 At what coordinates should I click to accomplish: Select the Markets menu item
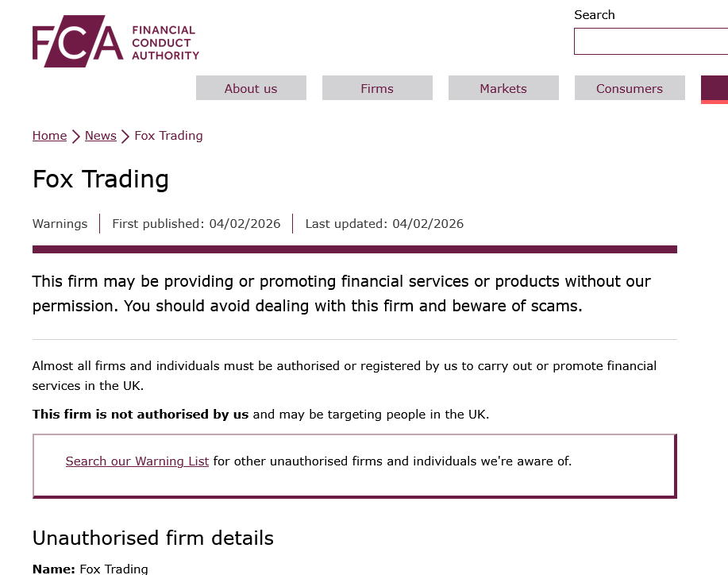503,88
